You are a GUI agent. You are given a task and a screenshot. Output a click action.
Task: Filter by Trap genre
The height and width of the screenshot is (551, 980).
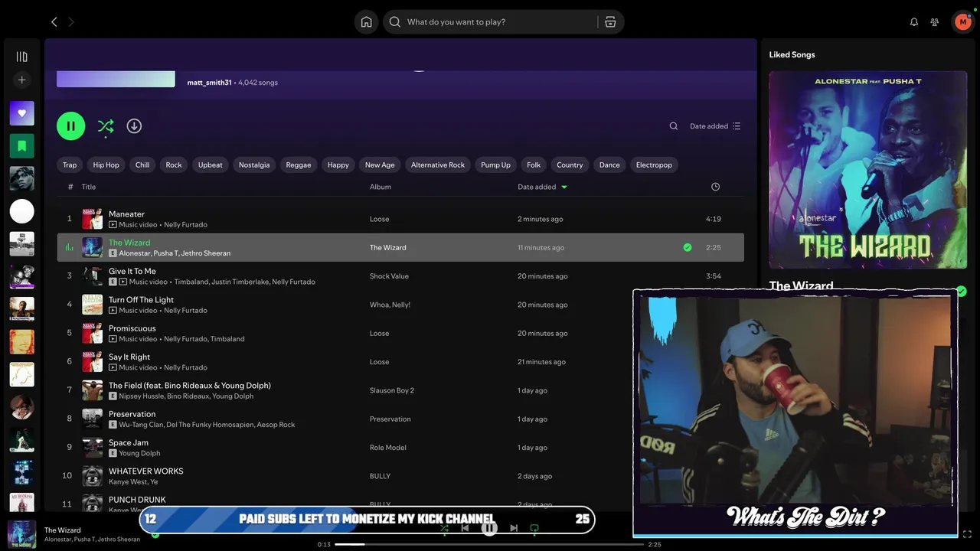pyautogui.click(x=70, y=165)
